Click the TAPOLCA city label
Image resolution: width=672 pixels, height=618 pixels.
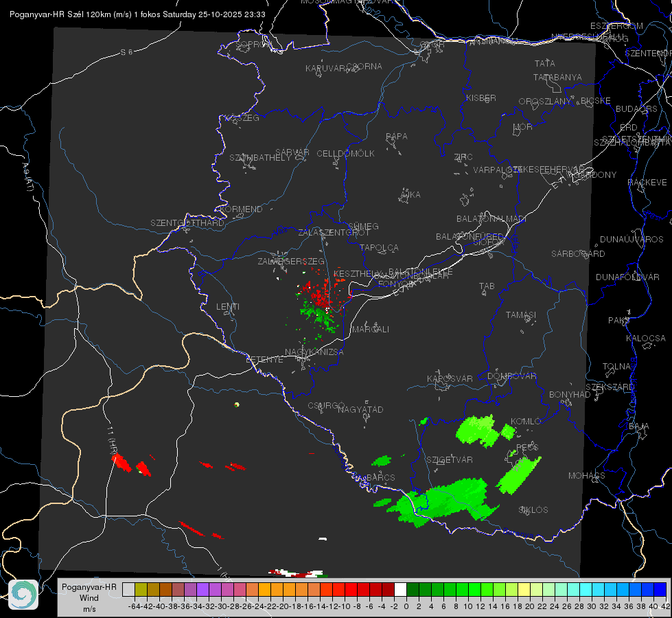coord(379,247)
